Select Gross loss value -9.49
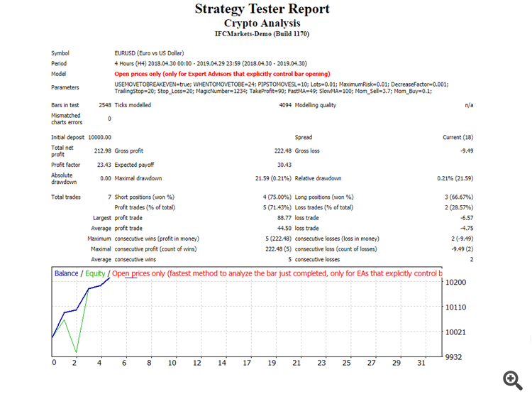This screenshot has width=532, height=399. (x=467, y=151)
